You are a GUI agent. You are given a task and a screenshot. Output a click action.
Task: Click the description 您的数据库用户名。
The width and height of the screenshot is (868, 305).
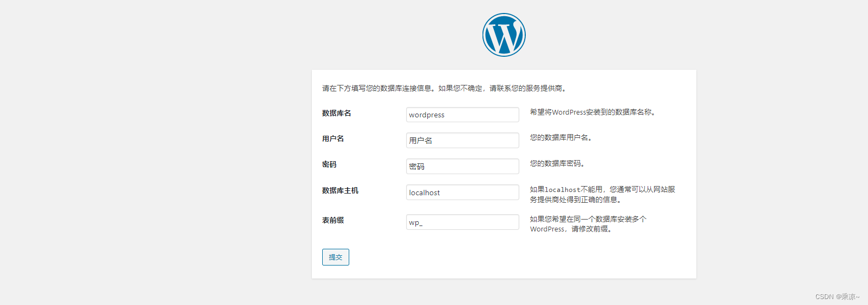click(562, 137)
